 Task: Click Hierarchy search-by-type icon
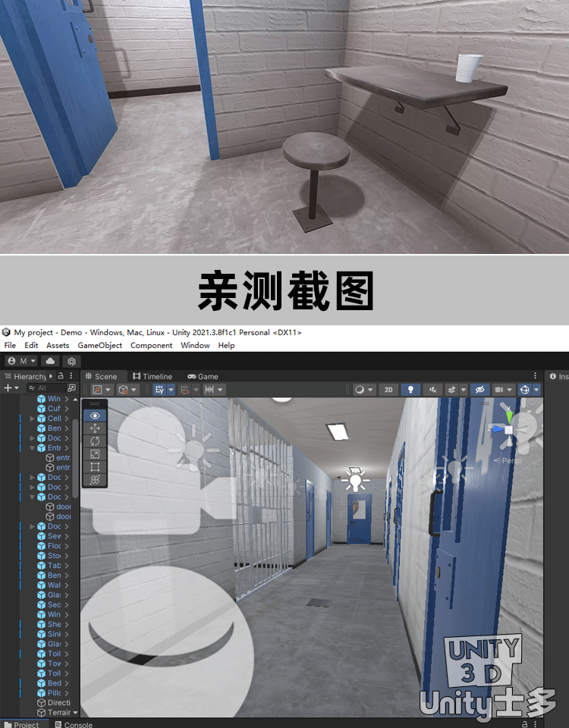(71, 388)
